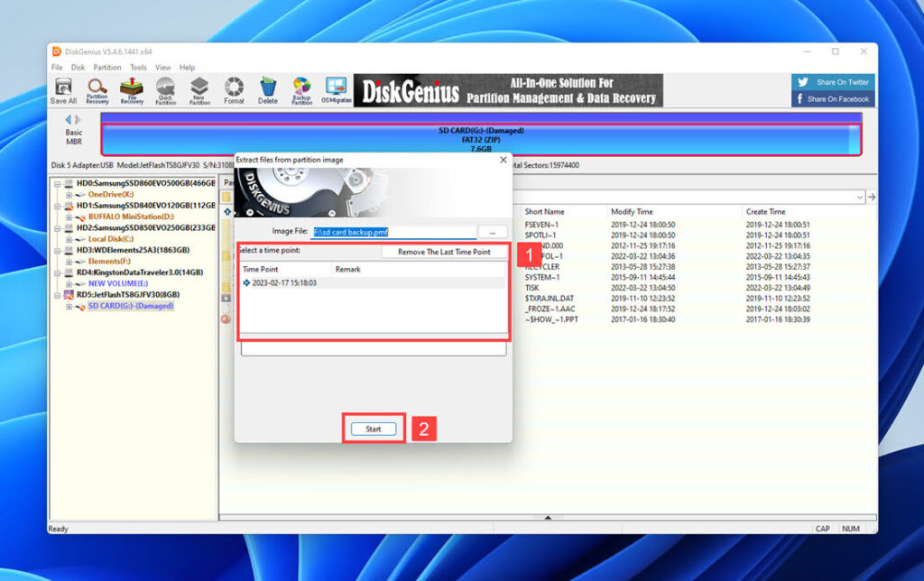Select the Format tool icon

pyautogui.click(x=233, y=88)
